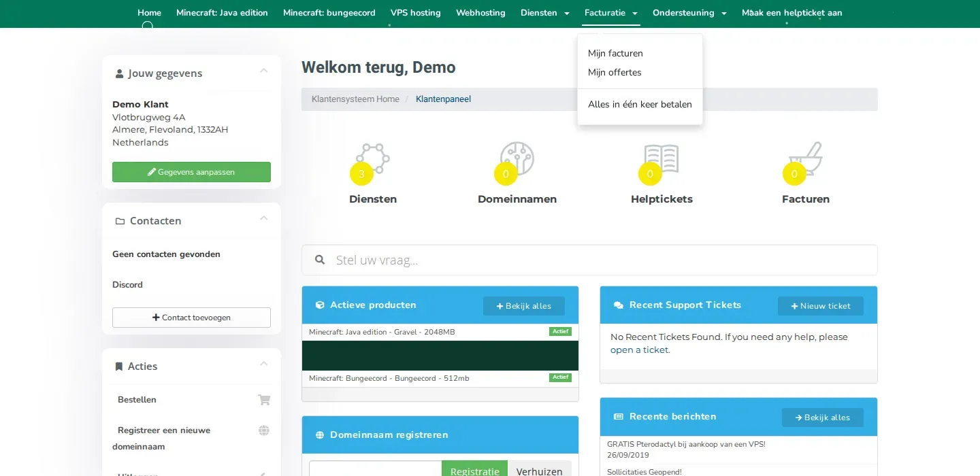Click Klantensysteem Home breadcrumb link
This screenshot has width=980, height=476.
click(x=355, y=99)
